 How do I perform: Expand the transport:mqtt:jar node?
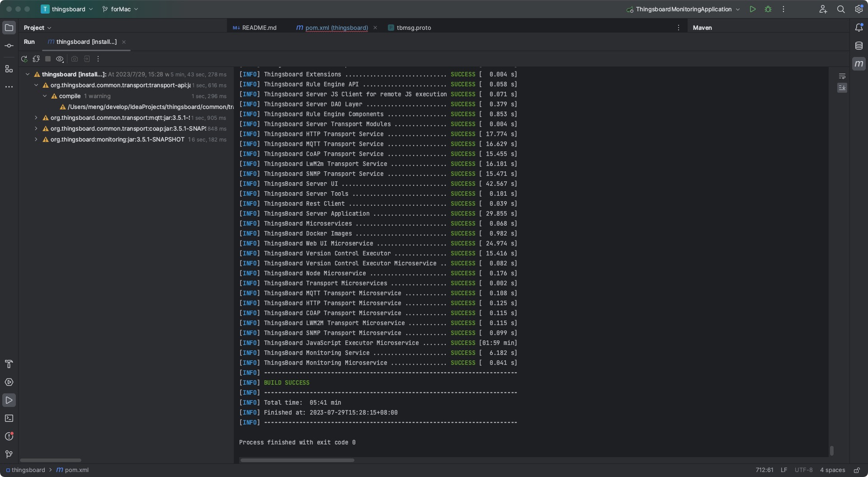point(36,118)
